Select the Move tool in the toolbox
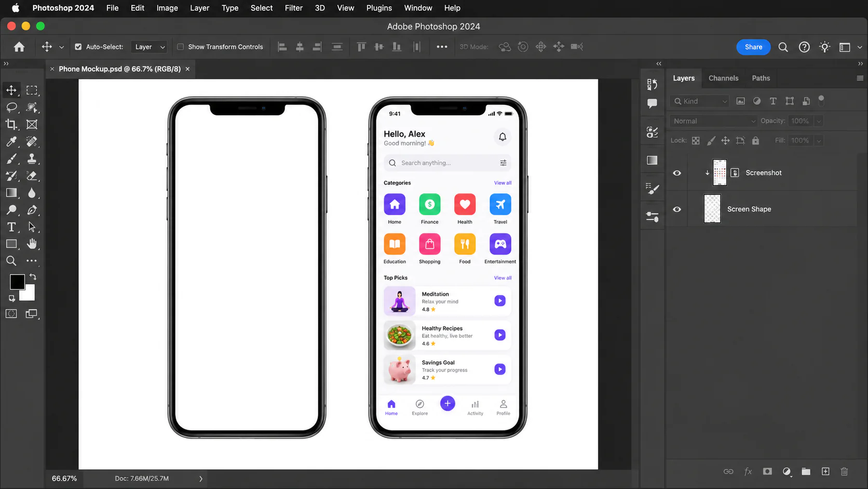 [11, 90]
